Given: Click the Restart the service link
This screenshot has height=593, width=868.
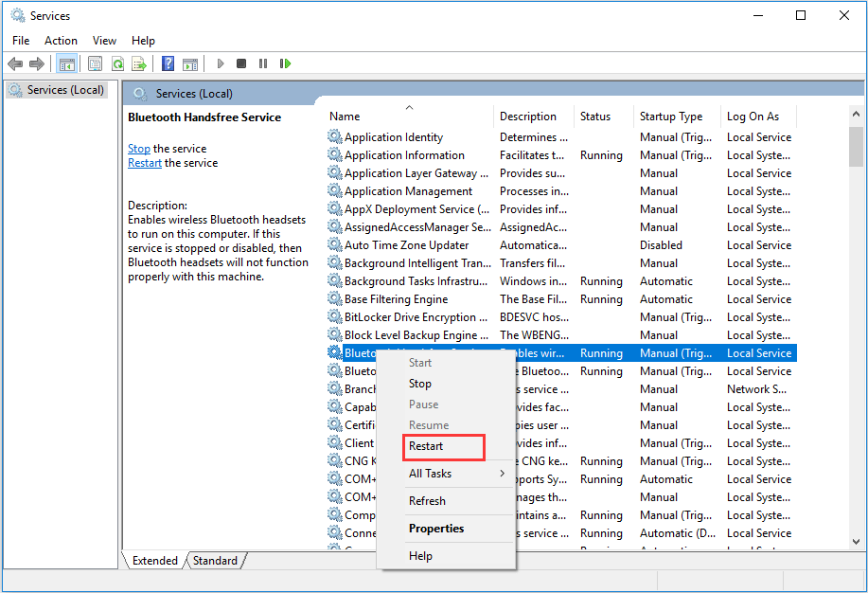Looking at the screenshot, I should [145, 163].
